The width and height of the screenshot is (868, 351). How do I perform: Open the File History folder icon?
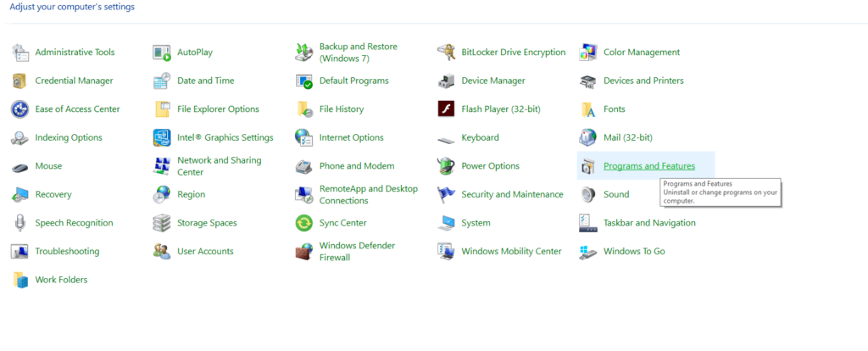[304, 109]
